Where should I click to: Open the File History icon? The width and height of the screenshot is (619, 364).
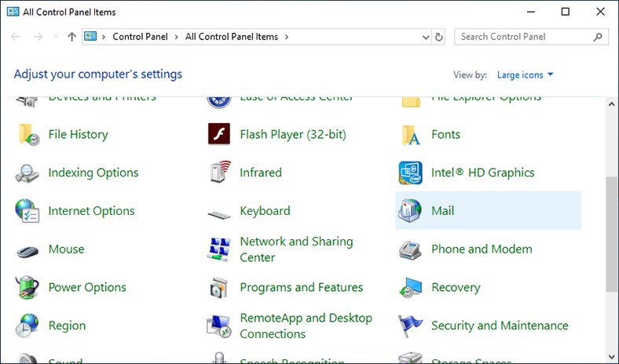click(28, 134)
